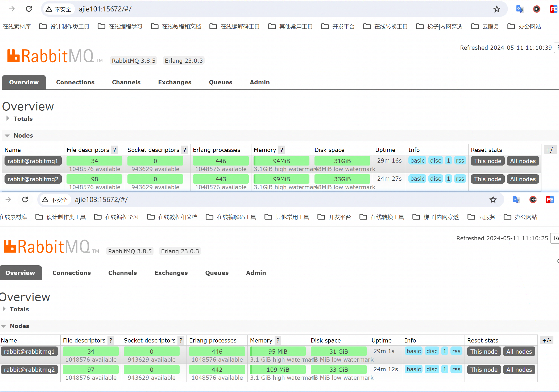The image size is (559, 392).
Task: Click the not-secure warning icon in ajie101 address bar
Action: click(x=49, y=9)
